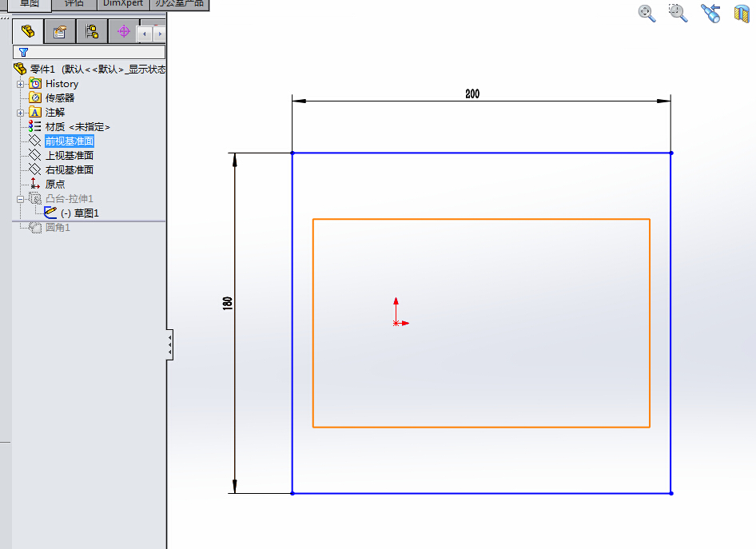Expand the History folder
The height and width of the screenshot is (549, 756).
tap(20, 84)
